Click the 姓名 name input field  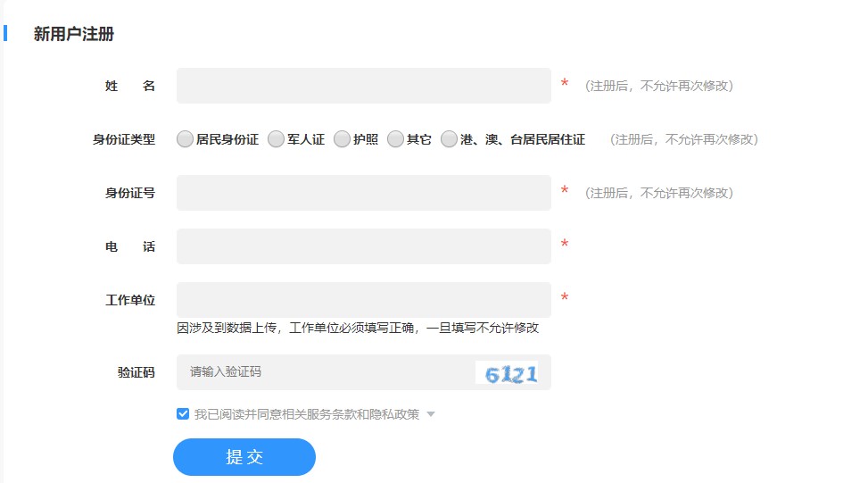pyautogui.click(x=364, y=86)
